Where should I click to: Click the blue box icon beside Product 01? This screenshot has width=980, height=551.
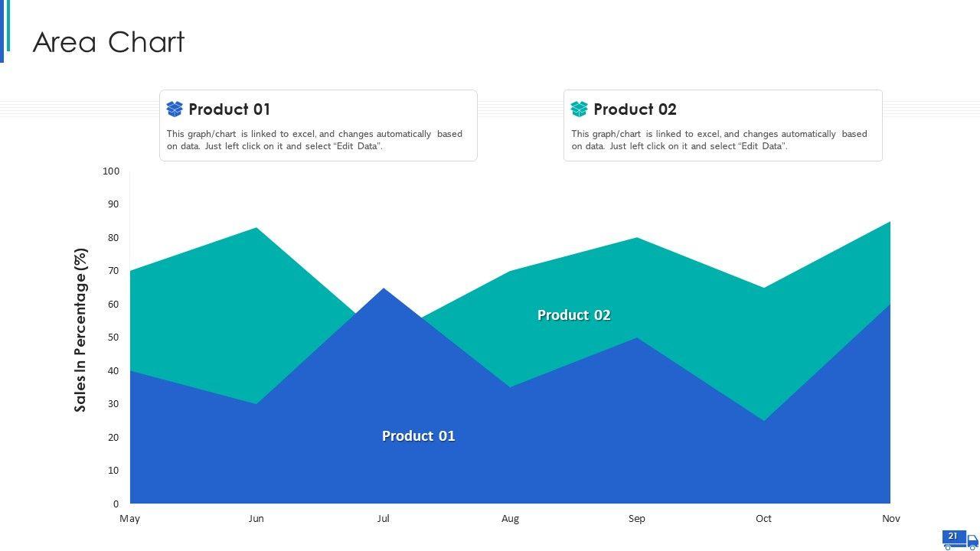click(x=175, y=109)
